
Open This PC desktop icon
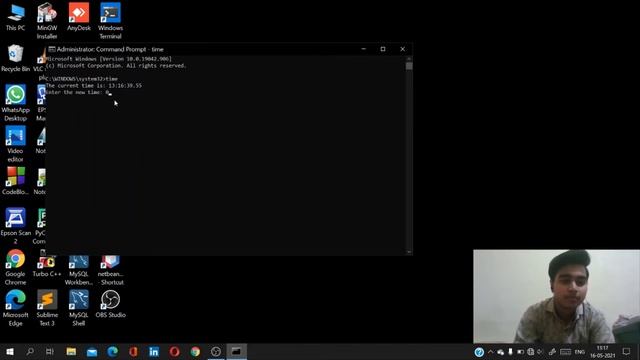coord(16,18)
